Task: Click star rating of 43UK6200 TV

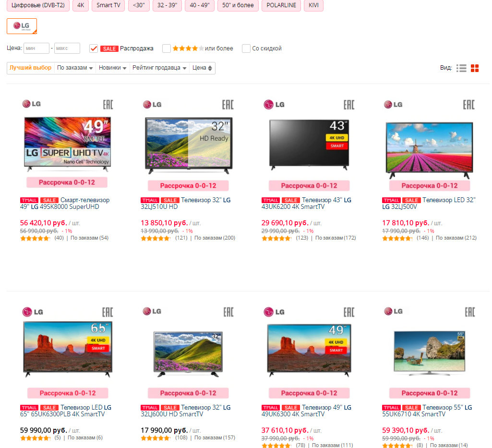Action: 276,238
